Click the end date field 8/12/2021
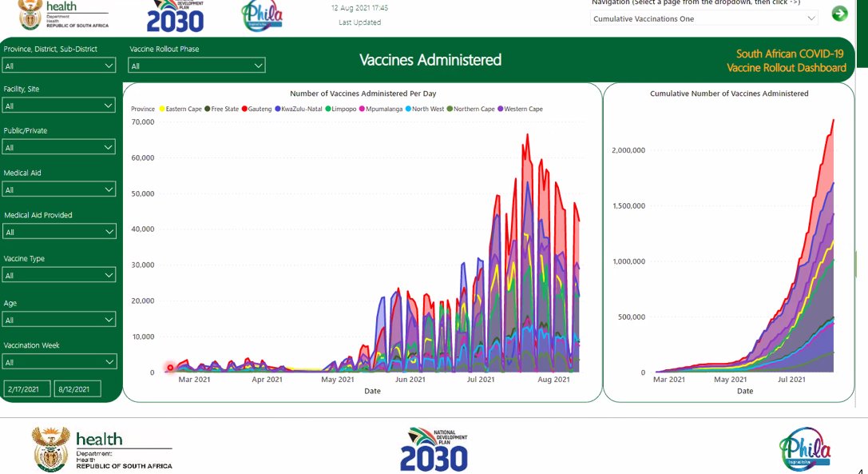This screenshot has height=474, width=868. click(77, 389)
